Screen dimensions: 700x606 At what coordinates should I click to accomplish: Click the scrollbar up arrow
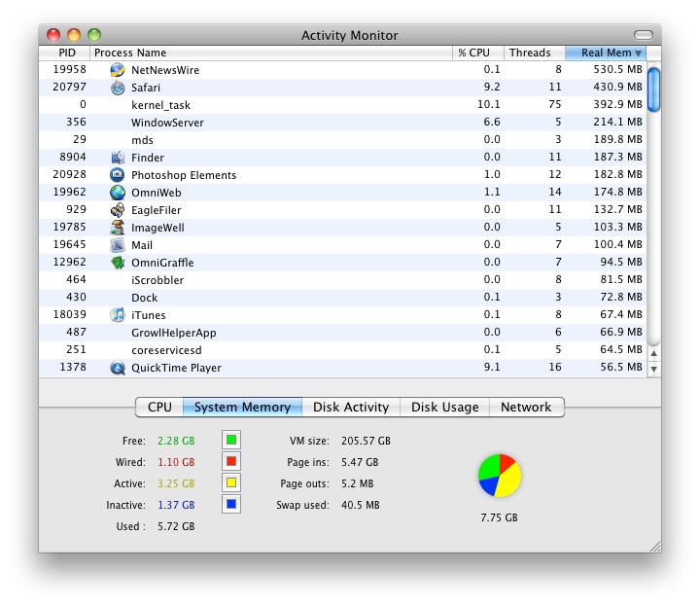point(653,353)
